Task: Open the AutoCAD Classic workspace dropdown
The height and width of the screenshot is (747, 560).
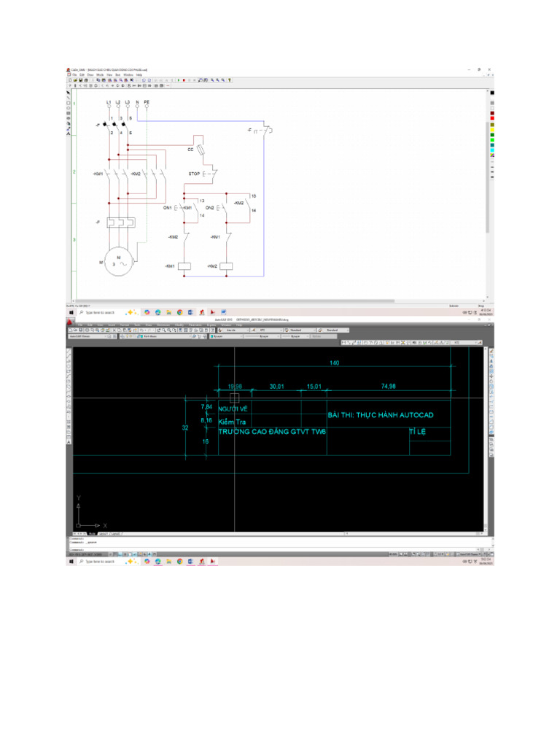Action: pos(87,336)
